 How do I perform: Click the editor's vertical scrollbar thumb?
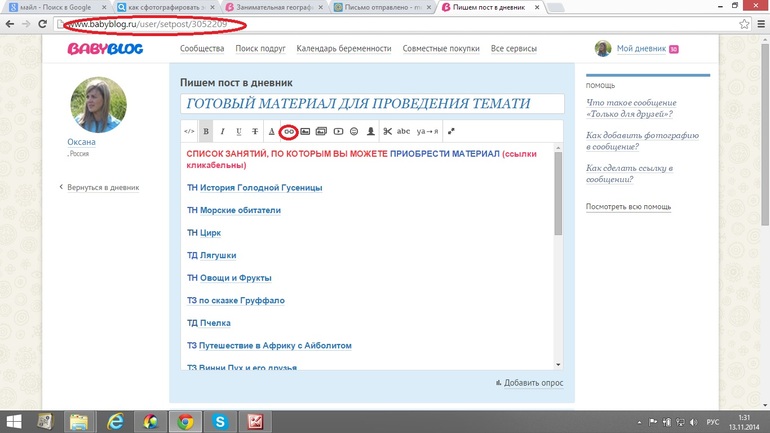click(x=558, y=193)
